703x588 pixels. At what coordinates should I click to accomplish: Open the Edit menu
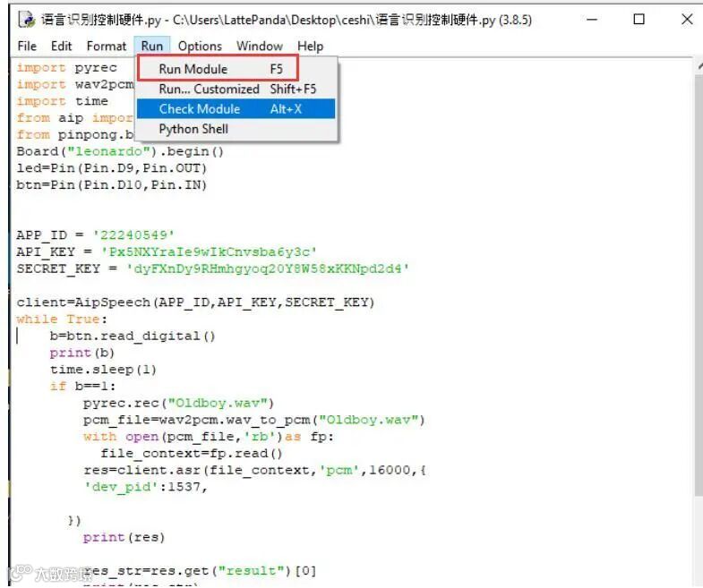pyautogui.click(x=61, y=47)
